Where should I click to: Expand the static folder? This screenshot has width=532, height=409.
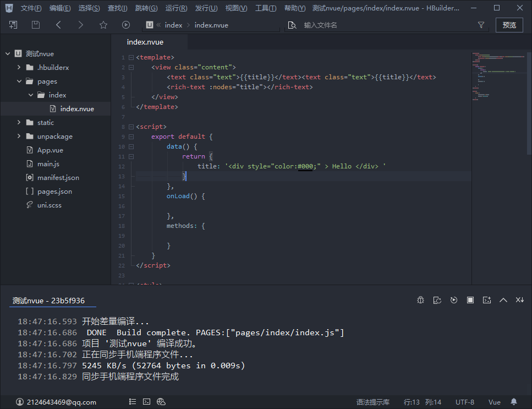19,123
